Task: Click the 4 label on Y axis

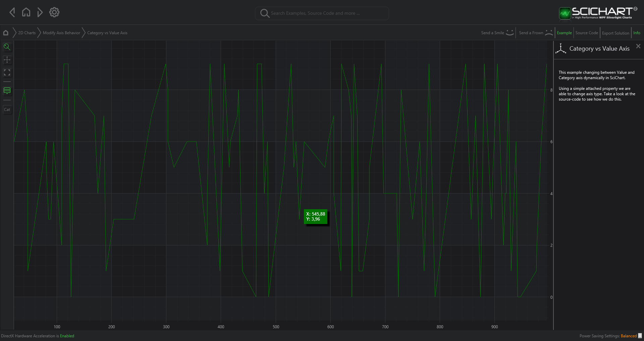Action: (551, 194)
